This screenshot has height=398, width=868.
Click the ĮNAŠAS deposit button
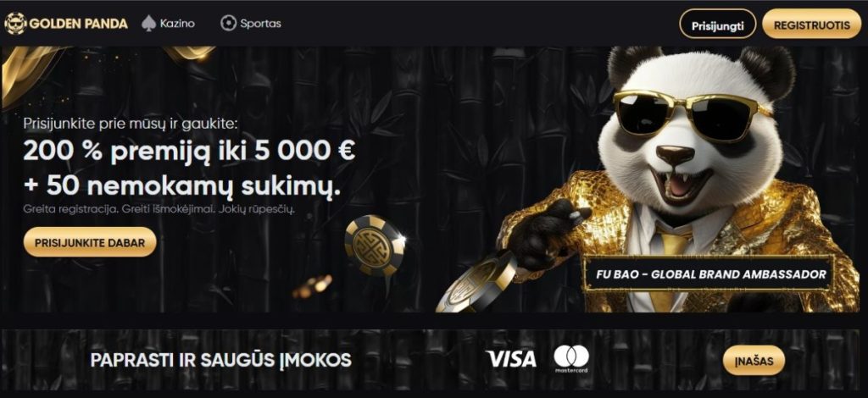[754, 361]
